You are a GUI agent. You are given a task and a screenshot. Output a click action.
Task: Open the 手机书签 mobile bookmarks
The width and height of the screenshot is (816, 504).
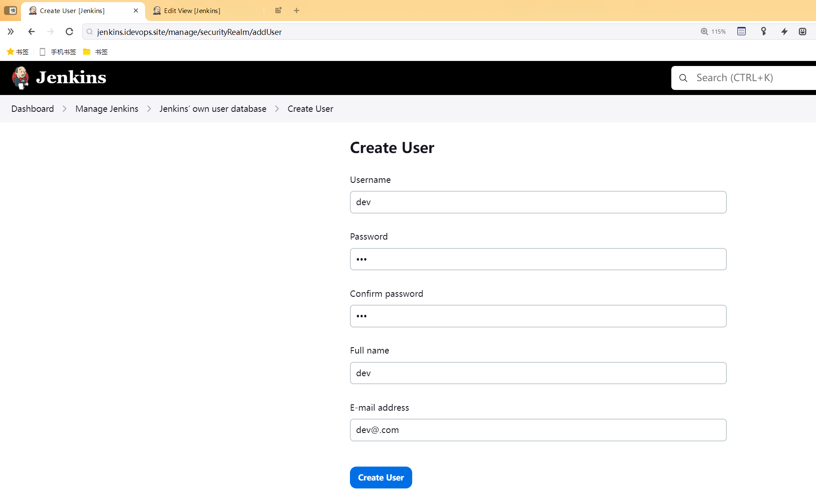click(58, 52)
